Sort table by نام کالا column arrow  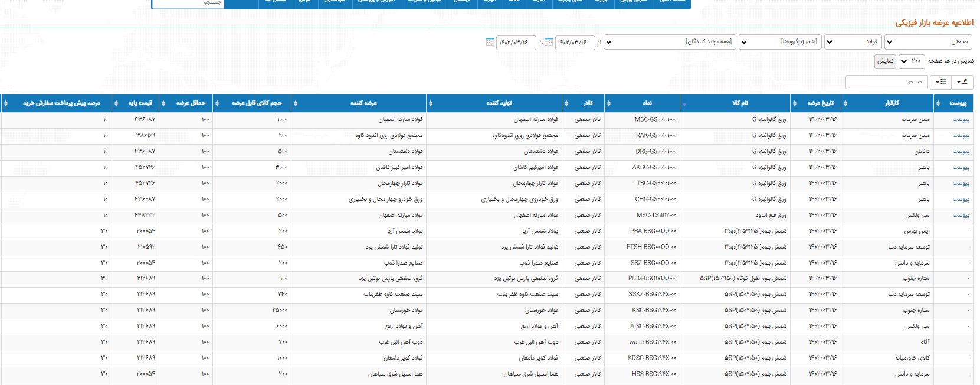[x=684, y=104]
